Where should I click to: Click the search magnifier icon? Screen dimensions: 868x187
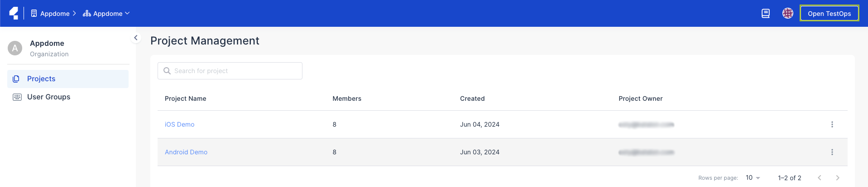[167, 71]
